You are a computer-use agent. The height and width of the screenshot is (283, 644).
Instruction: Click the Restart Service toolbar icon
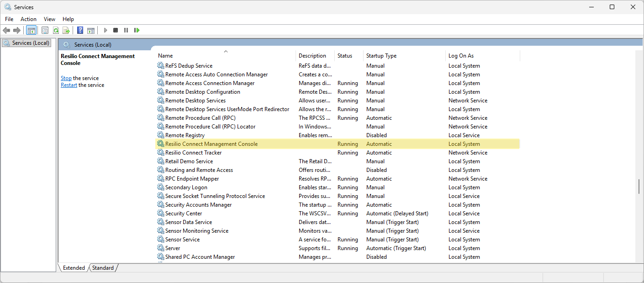coord(137,30)
